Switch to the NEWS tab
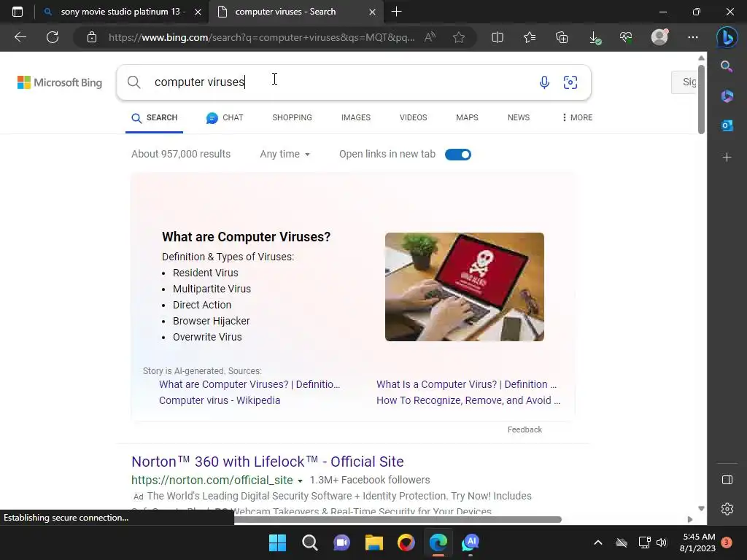 tap(519, 117)
